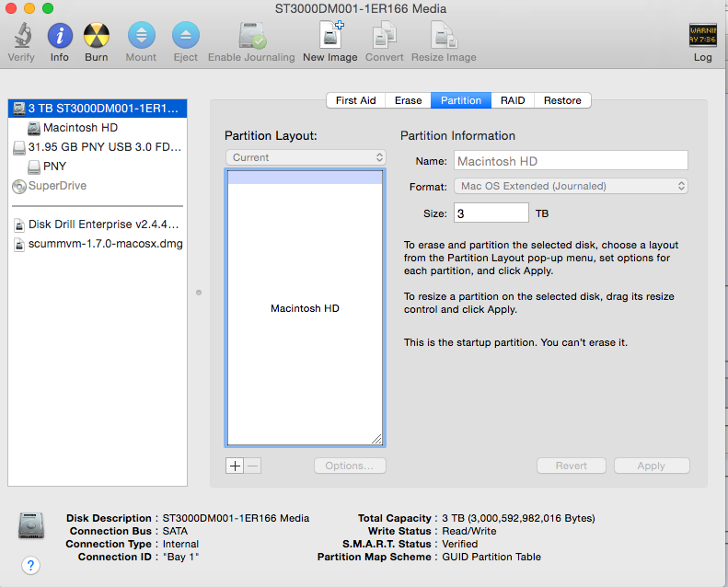Click the partition resize handle corner
The height and width of the screenshot is (587, 728).
[x=376, y=439]
